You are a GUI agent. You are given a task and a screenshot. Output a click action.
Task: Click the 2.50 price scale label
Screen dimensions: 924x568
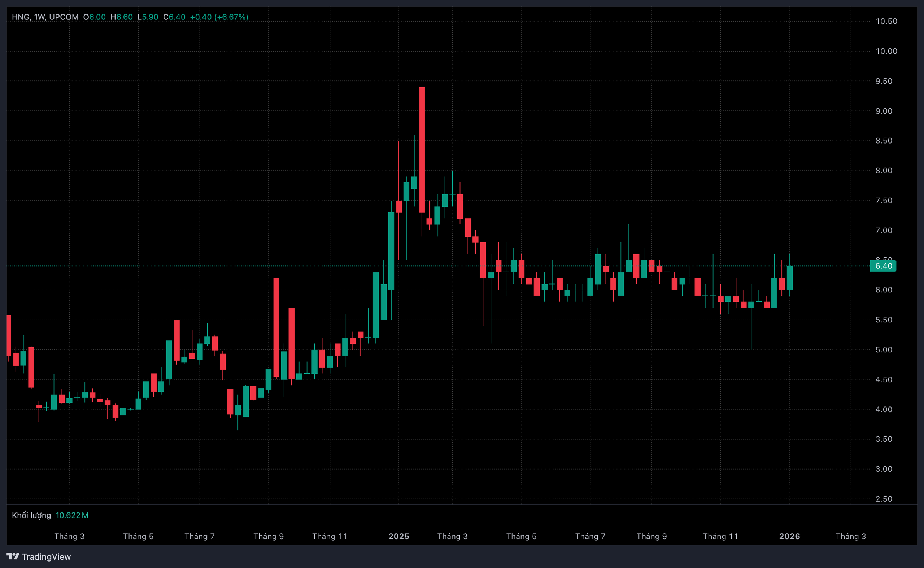point(884,499)
